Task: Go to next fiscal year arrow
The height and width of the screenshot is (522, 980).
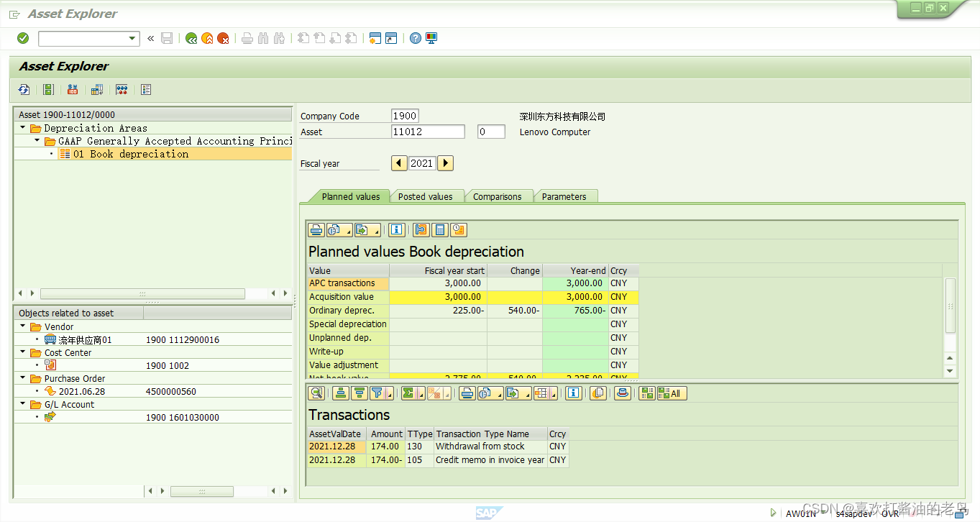Action: pos(446,163)
